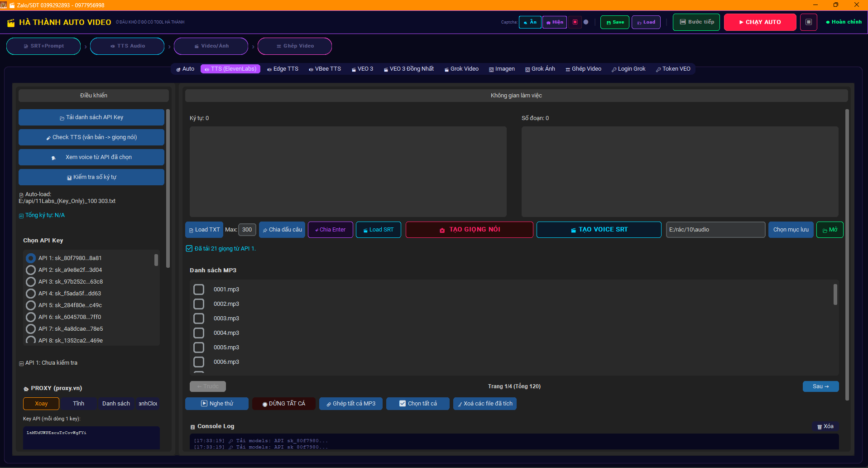
Task: Click the Max characters input field
Action: click(x=247, y=230)
